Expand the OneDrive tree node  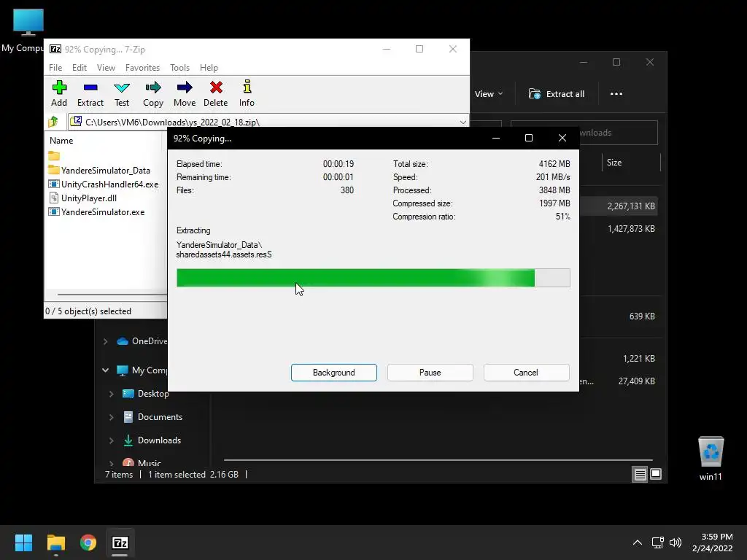105,341
